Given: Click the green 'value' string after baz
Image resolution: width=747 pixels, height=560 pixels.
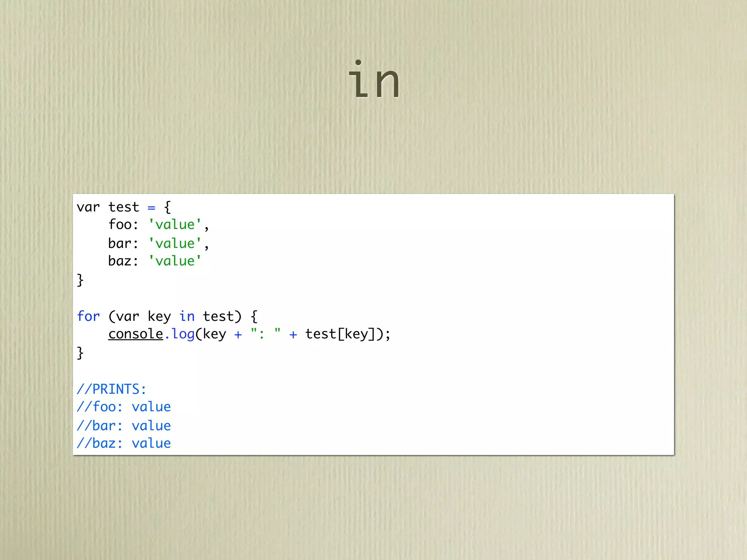Looking at the screenshot, I should tap(175, 261).
